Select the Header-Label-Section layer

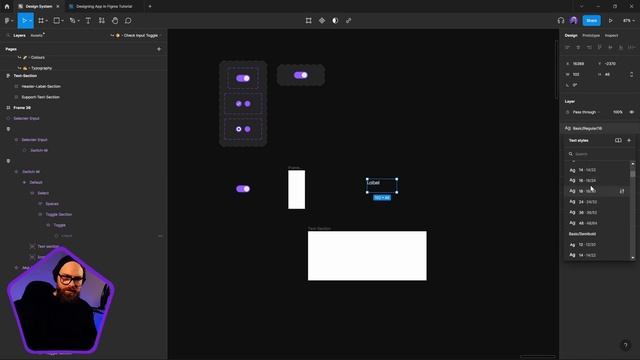[x=41, y=87]
